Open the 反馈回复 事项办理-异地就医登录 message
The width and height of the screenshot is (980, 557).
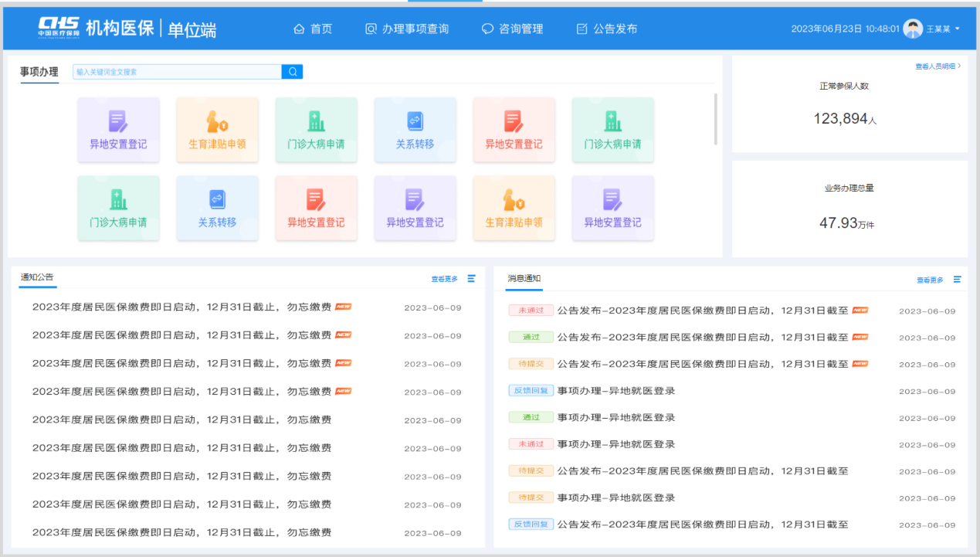(x=615, y=391)
